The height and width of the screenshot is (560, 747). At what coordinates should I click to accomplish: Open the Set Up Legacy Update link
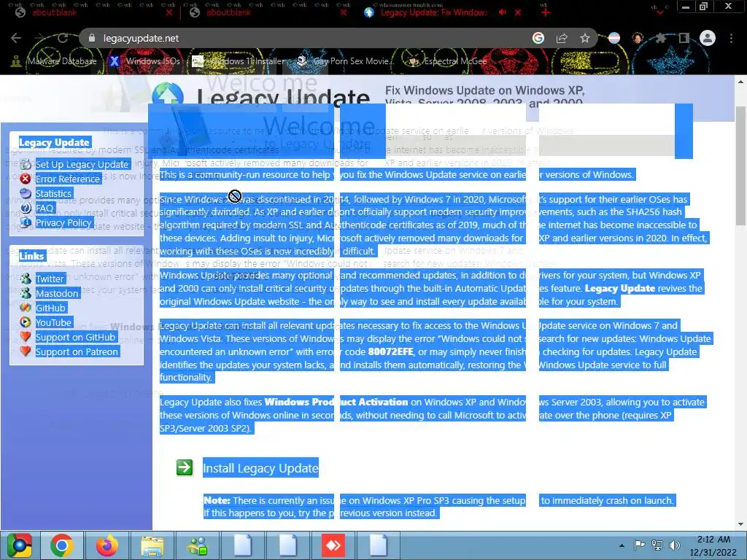82,164
